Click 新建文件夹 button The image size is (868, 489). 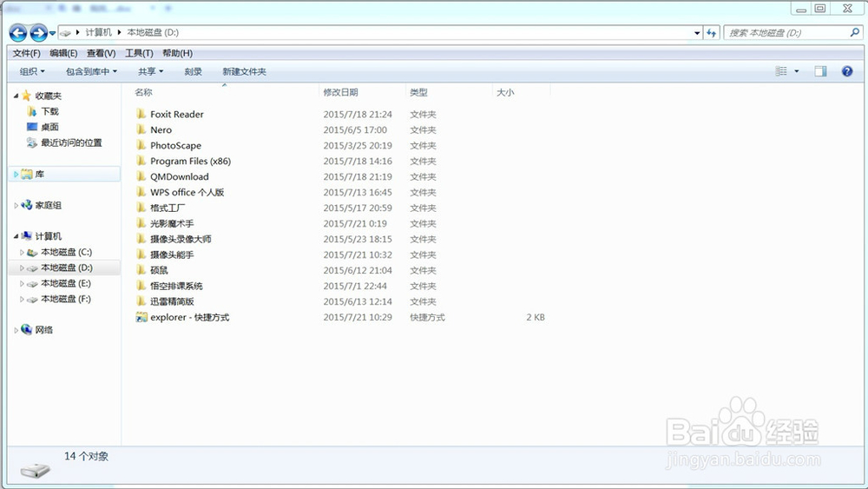[244, 71]
